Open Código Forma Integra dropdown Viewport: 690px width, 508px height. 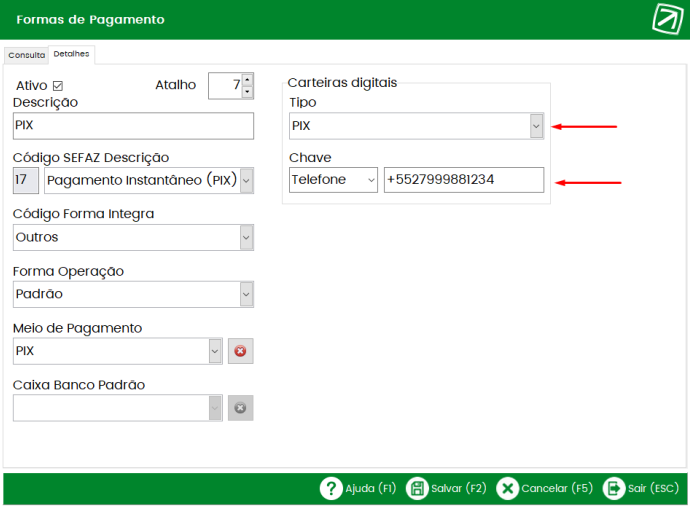(246, 238)
